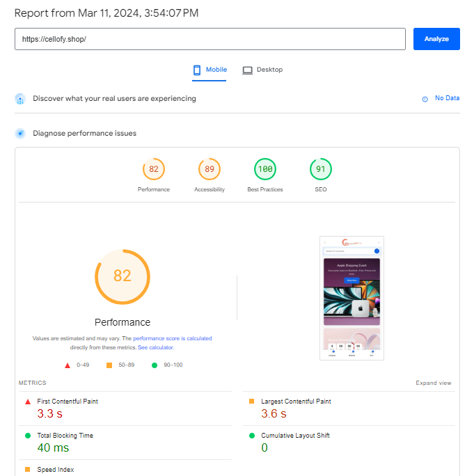The height and width of the screenshot is (476, 474).
Task: Click the Speed Index metric label
Action: (x=56, y=469)
